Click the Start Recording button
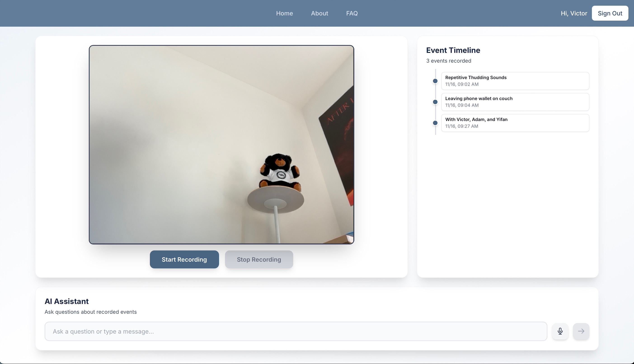Screen dimensions: 634x364 coord(184,259)
